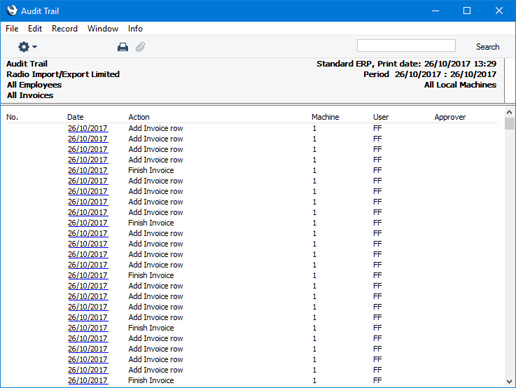516x388 pixels.
Task: Click the Action column header
Action: (x=139, y=117)
